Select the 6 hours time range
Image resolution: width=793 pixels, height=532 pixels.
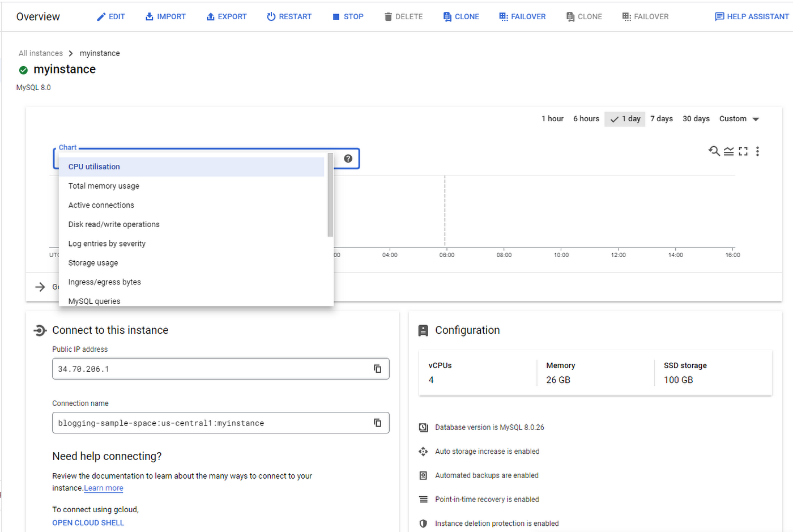(586, 118)
